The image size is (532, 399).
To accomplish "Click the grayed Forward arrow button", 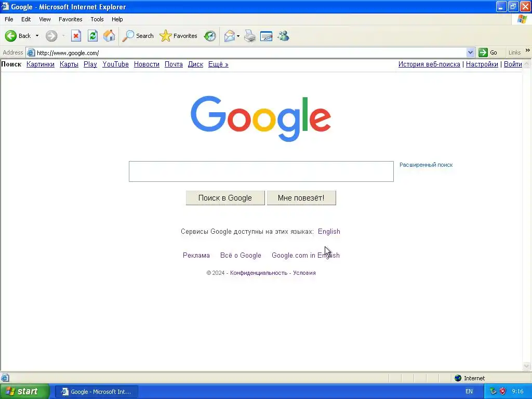I will tap(51, 36).
